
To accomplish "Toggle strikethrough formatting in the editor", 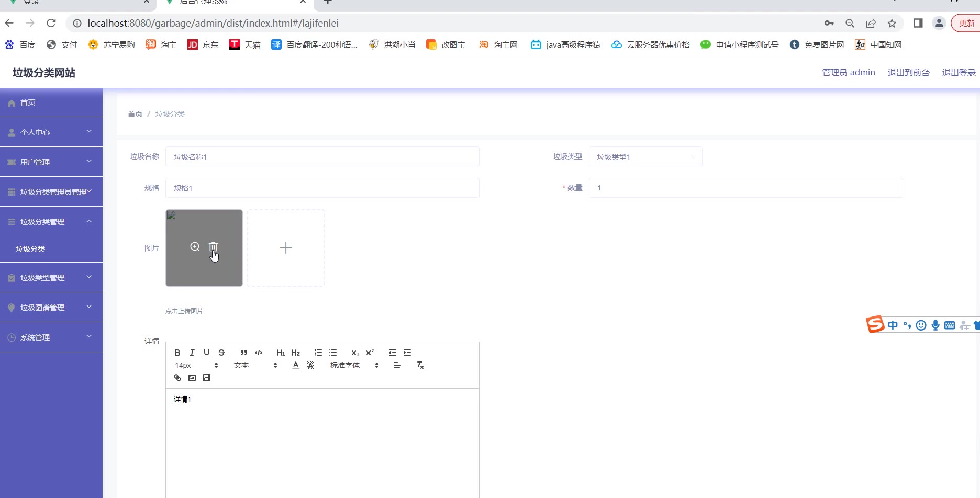I will coord(221,353).
